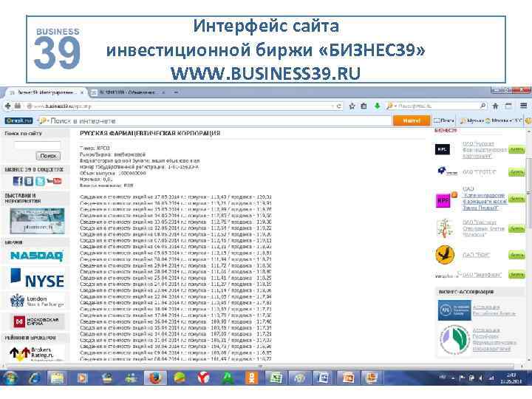Click the orange Найти search button
Image resolution: width=532 pixels, height=399 pixels.
pos(412,120)
